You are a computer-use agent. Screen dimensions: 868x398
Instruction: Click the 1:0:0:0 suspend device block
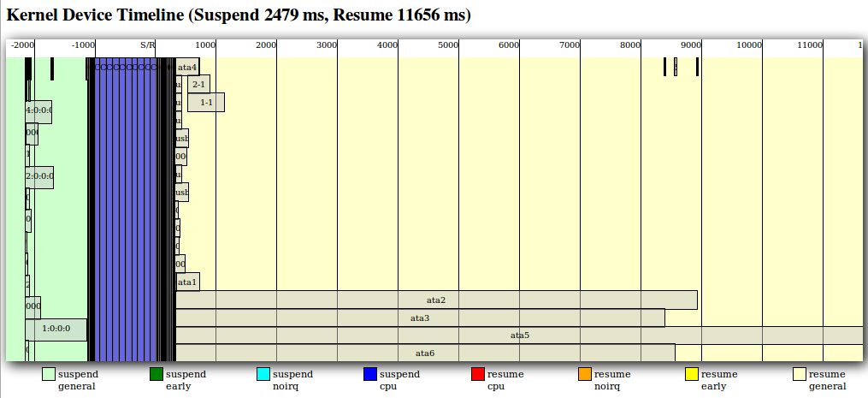pos(56,328)
